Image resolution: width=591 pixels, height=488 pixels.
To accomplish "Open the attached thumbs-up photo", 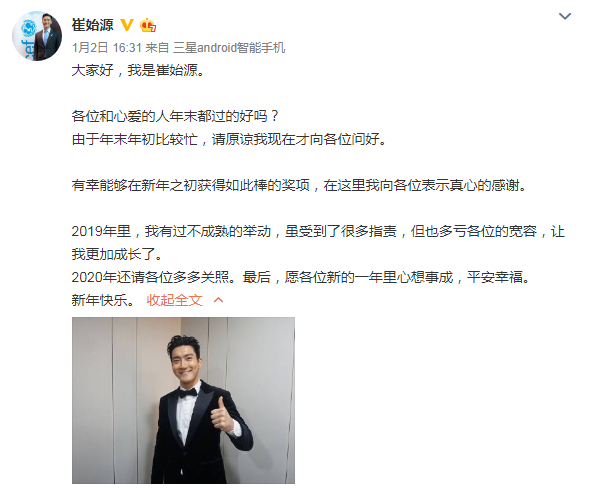I will pyautogui.click(x=183, y=400).
